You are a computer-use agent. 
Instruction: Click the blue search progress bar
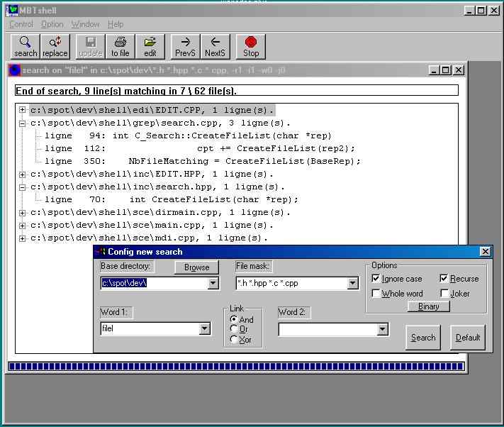[x=236, y=366]
